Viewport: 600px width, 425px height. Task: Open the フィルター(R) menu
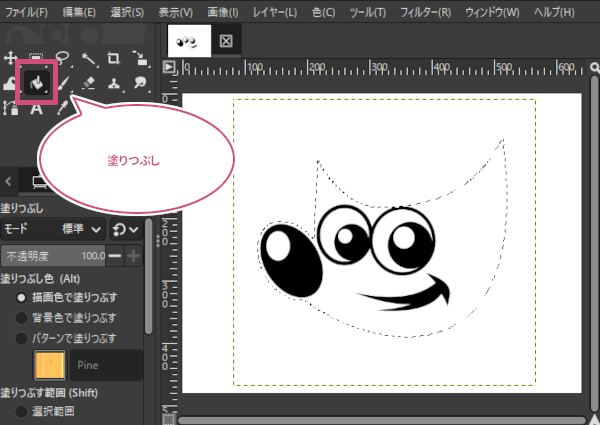click(426, 13)
